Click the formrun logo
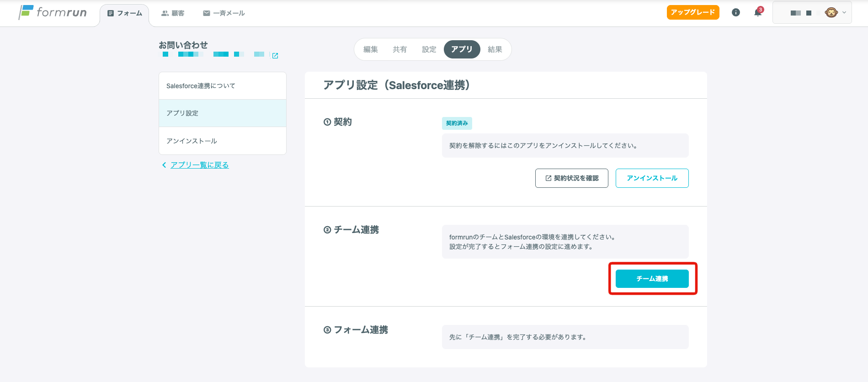The image size is (868, 382). point(53,12)
